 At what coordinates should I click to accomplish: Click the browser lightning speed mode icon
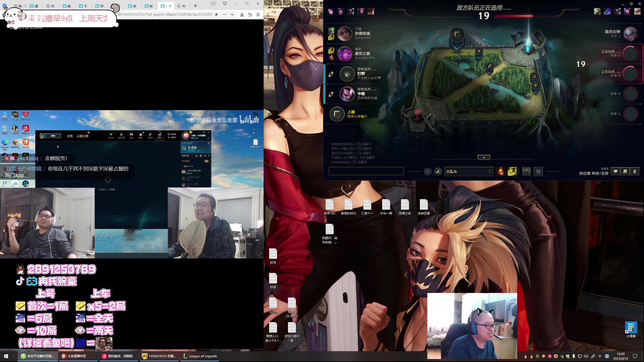(x=216, y=14)
